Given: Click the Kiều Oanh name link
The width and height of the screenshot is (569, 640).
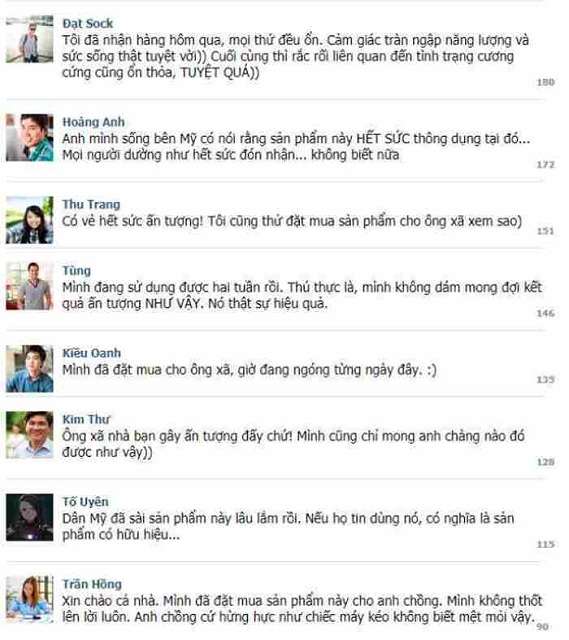Looking at the screenshot, I should coord(92,353).
